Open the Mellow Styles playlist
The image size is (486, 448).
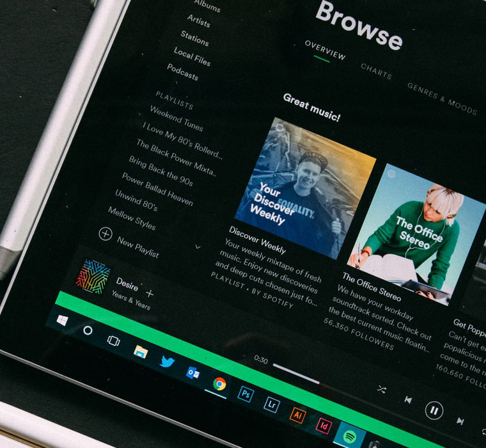pos(132,218)
